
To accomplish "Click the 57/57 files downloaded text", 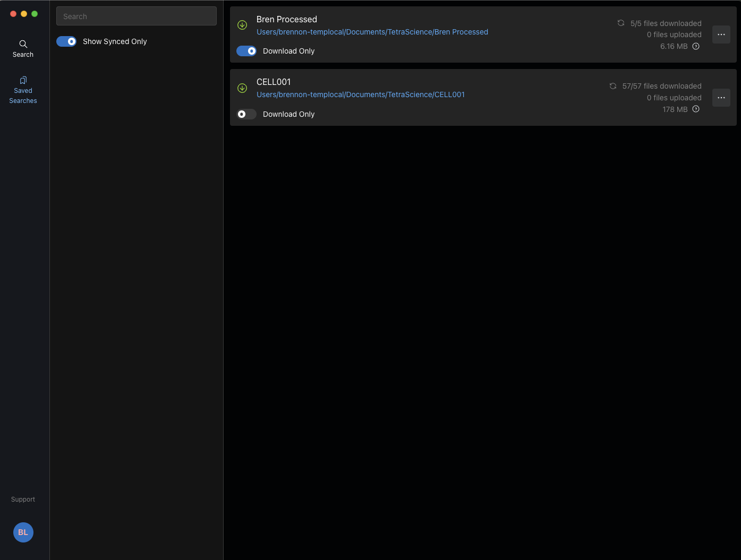I will tap(662, 86).
